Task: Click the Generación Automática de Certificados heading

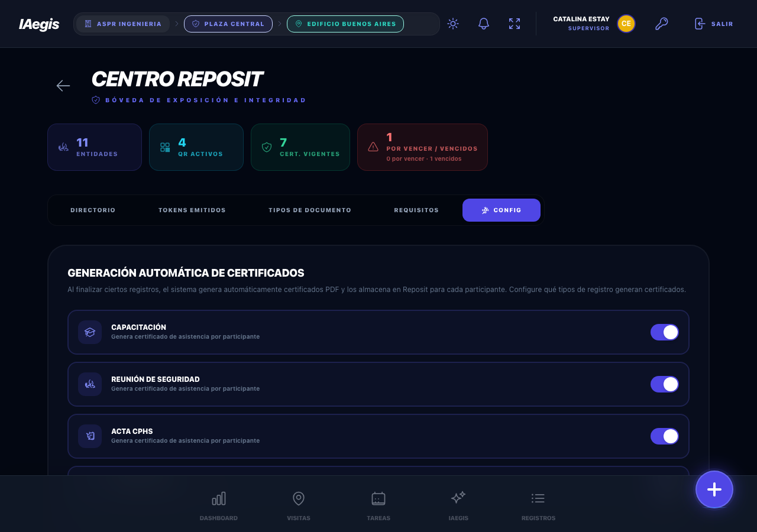Action: [x=186, y=273]
